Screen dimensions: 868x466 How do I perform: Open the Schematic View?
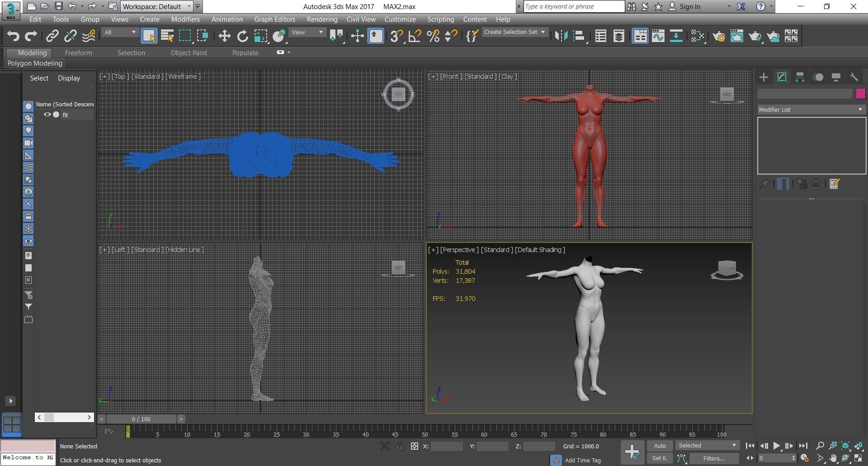tap(676, 36)
